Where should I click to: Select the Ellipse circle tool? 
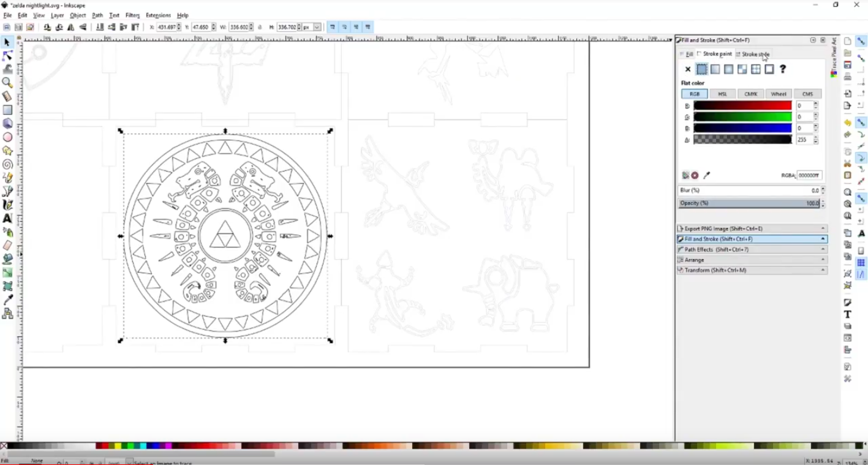coord(7,137)
